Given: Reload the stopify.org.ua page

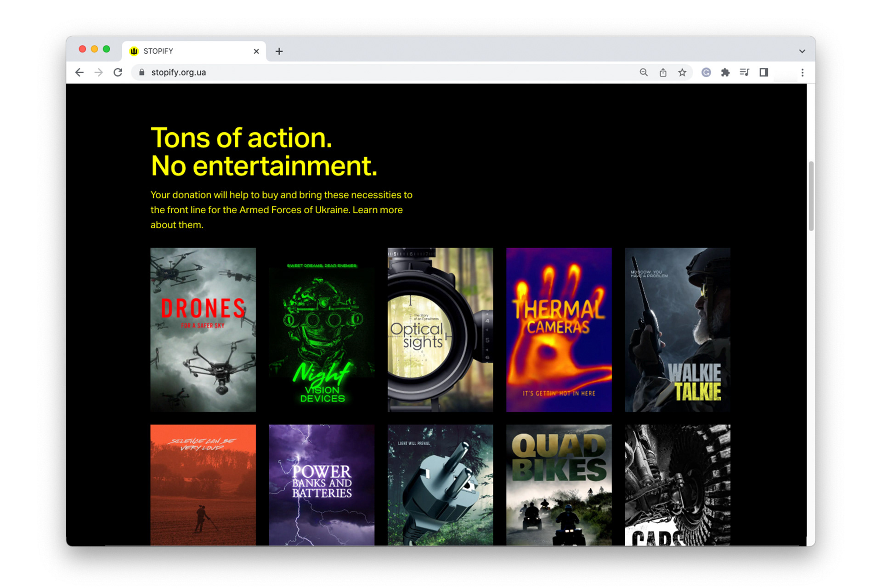Looking at the screenshot, I should 118,73.
